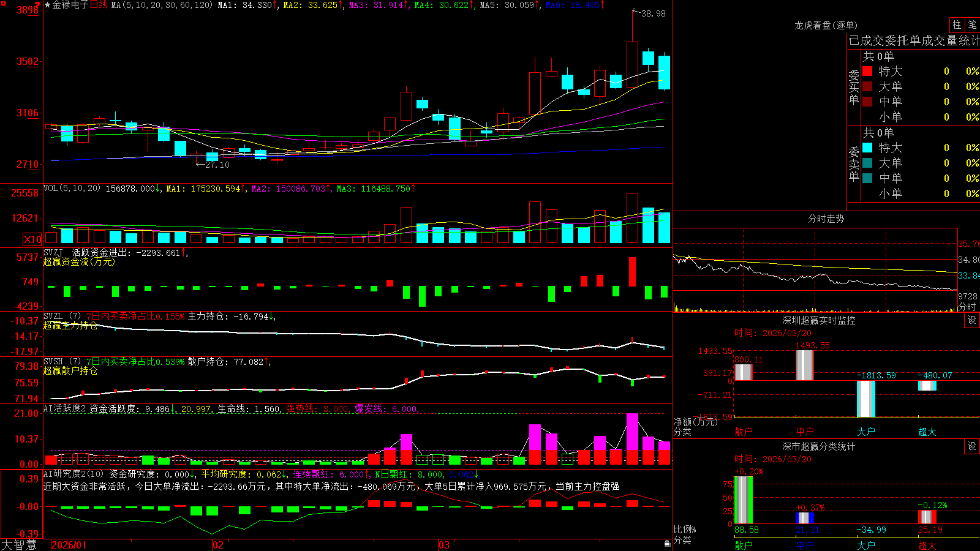Open settings 设 for 深市超赢分类统计

pos(972,446)
